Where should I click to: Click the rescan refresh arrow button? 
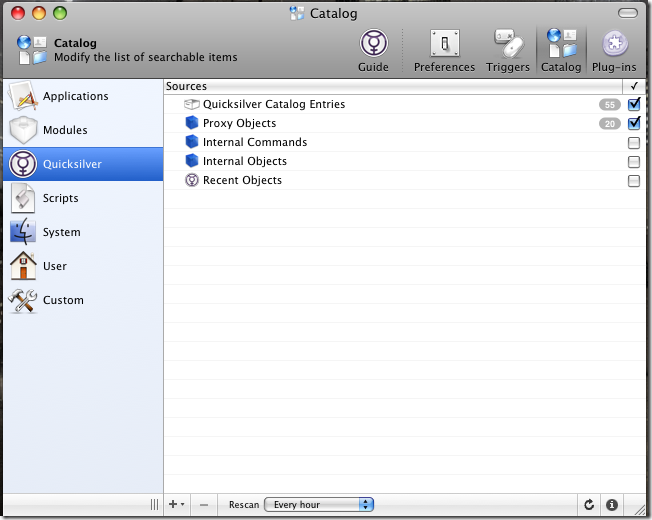(589, 505)
